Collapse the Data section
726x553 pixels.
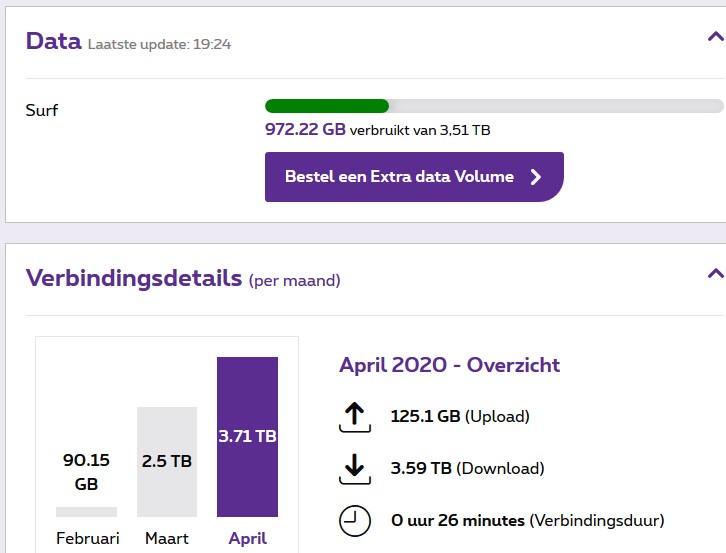714,38
